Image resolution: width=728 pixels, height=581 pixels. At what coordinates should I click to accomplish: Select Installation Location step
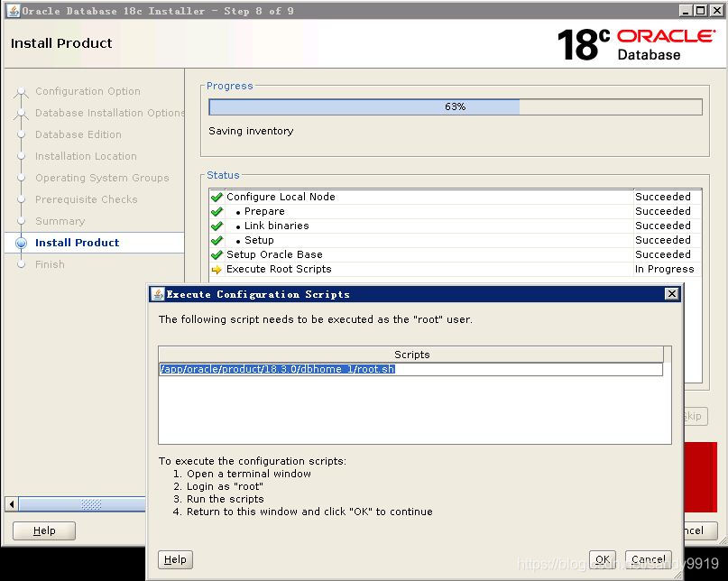(86, 156)
